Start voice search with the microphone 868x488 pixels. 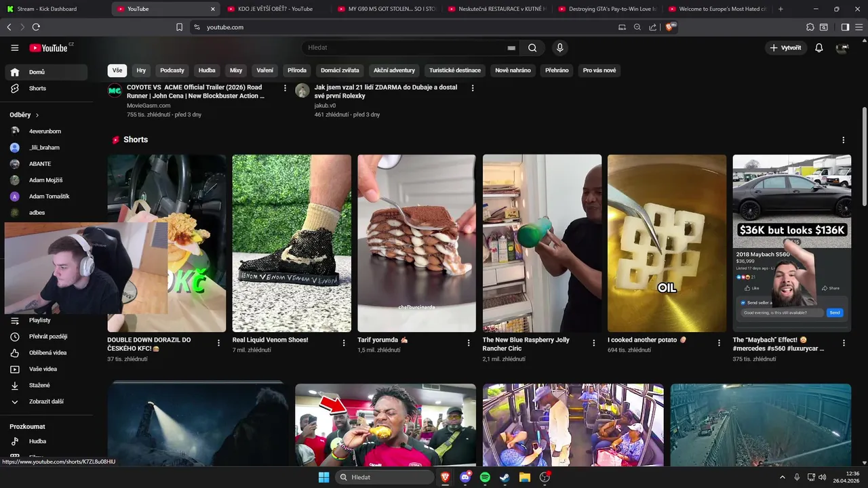tap(559, 47)
